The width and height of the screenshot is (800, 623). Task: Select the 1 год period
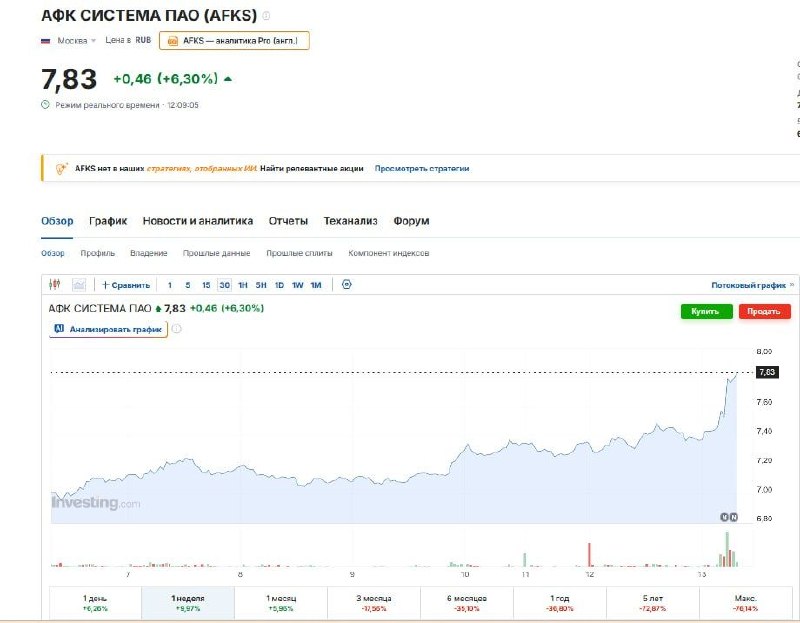[560, 603]
